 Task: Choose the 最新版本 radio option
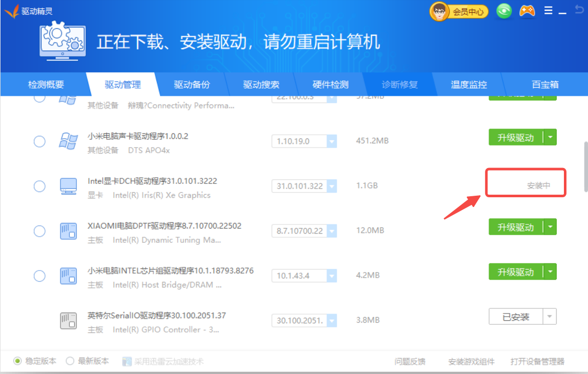pyautogui.click(x=70, y=361)
